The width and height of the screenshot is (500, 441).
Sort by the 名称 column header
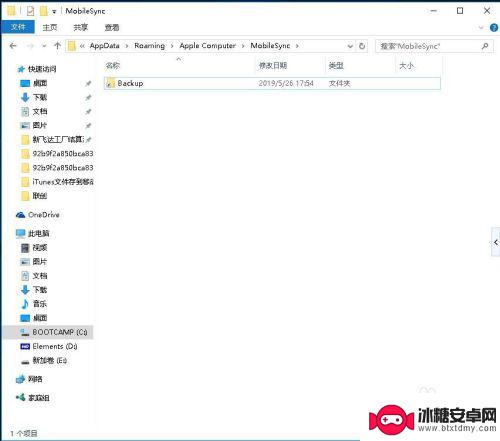113,66
